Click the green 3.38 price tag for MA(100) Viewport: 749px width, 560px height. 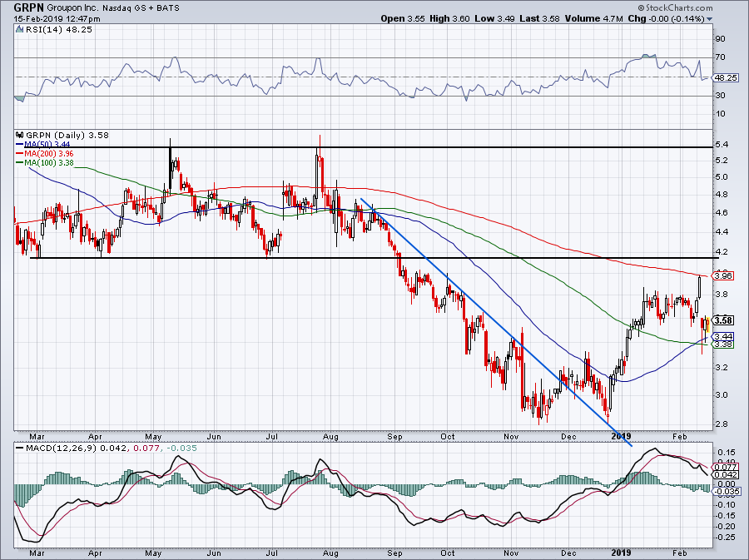pos(724,344)
